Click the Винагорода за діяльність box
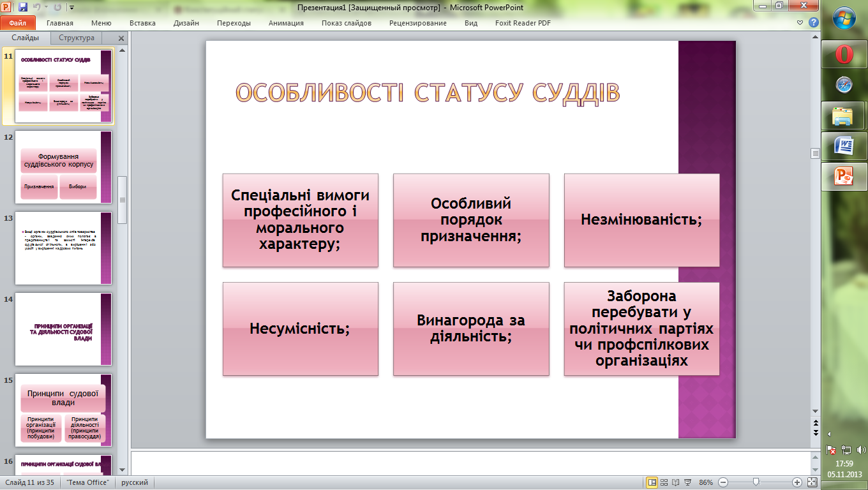The height and width of the screenshot is (490, 868). 471,329
